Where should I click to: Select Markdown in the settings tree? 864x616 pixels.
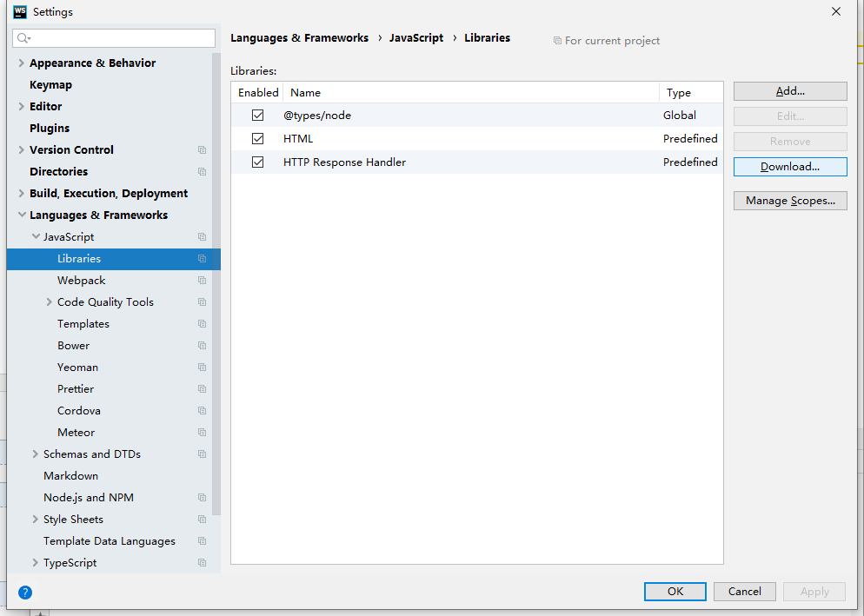click(x=70, y=475)
